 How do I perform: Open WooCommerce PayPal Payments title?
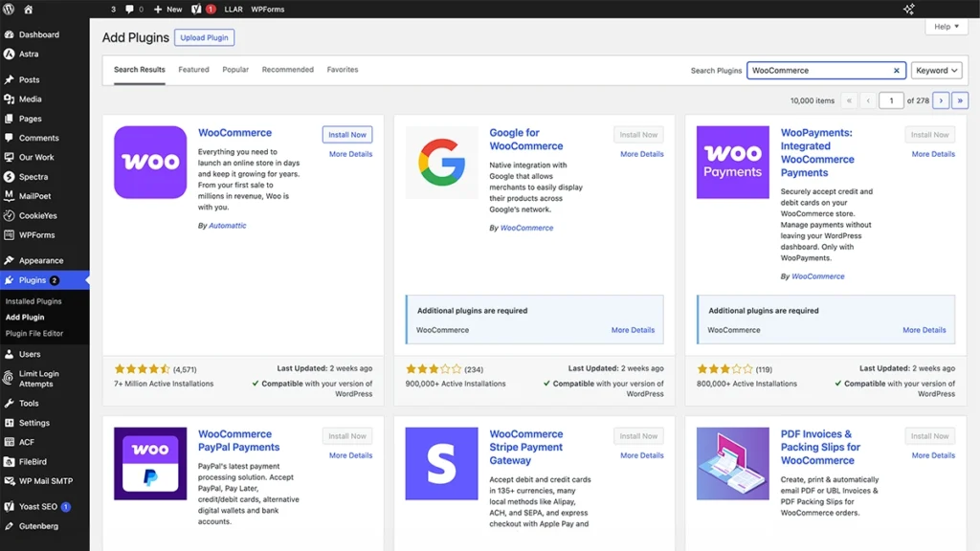(238, 440)
